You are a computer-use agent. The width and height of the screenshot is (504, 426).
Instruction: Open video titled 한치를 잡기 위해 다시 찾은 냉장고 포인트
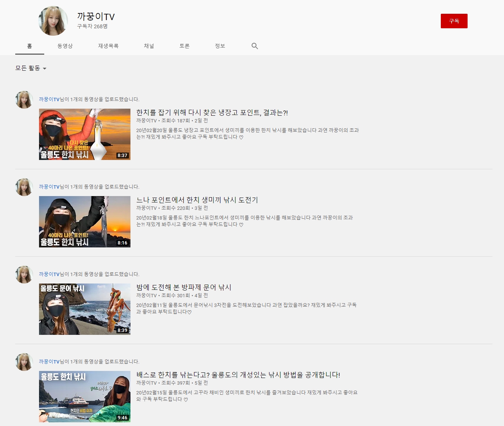[x=212, y=112]
